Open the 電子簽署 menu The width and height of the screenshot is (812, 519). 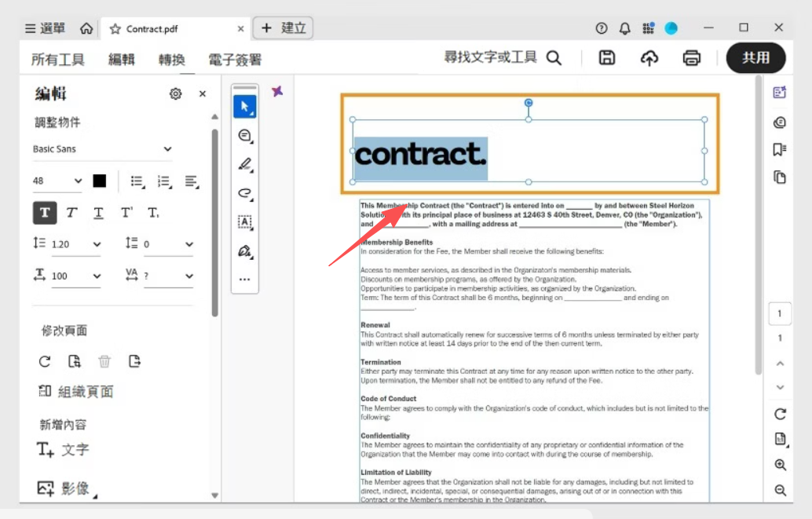(x=236, y=59)
